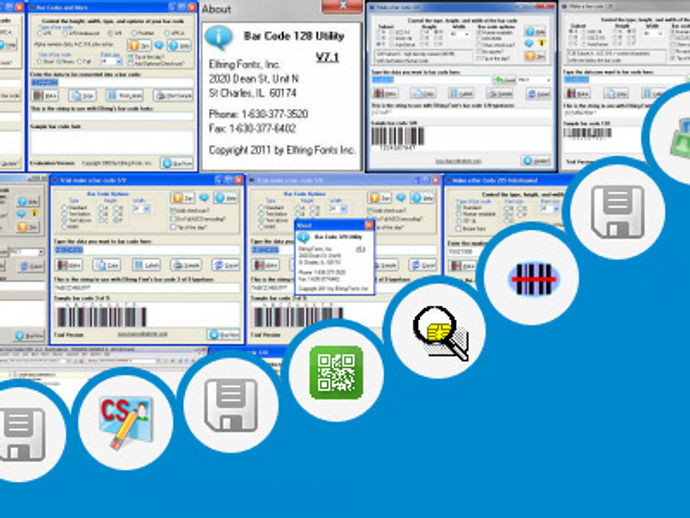Click yellow icon beside speech bubble in bar code 128 window
This screenshot has height=518, width=690.
tap(542, 43)
